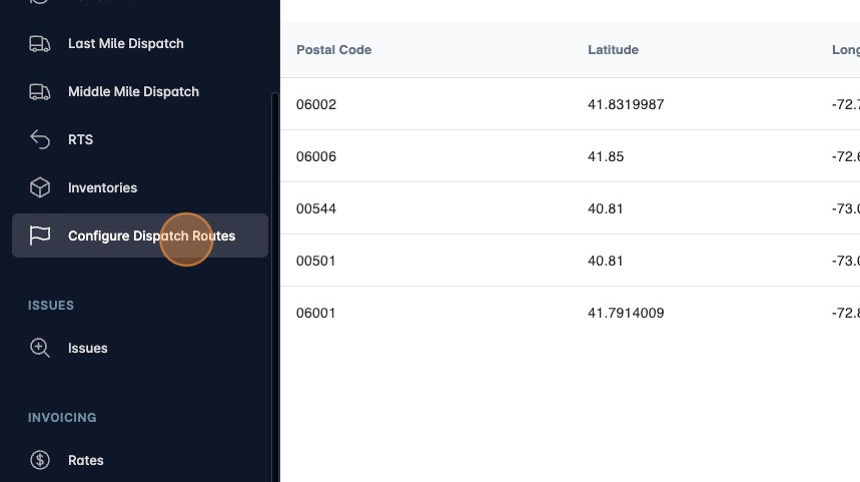
Task: Open the Inventories menu item
Action: [102, 188]
